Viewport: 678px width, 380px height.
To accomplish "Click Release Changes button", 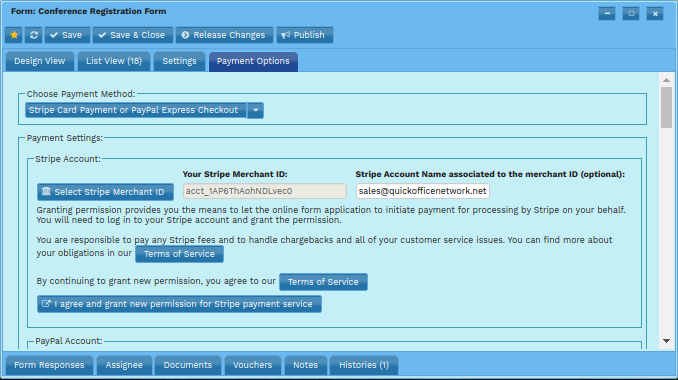I will (224, 35).
